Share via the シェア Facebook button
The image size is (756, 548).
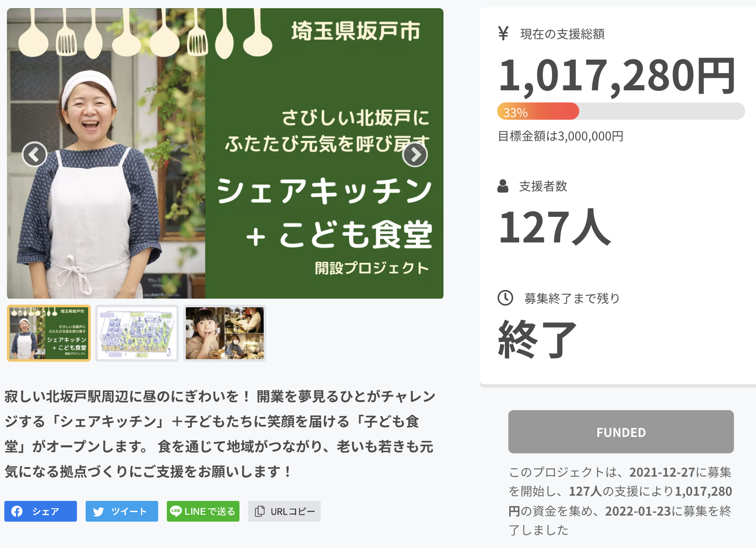coord(41,511)
